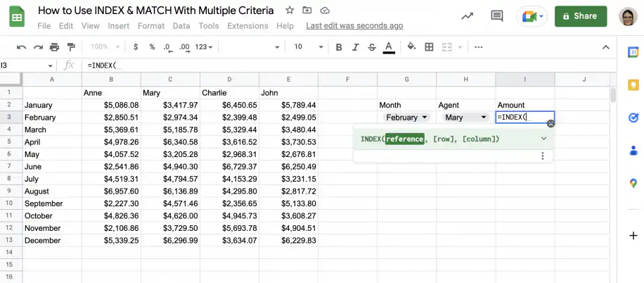Open Google Keep in side panel
Screen dimensions: 644x283
(633, 85)
